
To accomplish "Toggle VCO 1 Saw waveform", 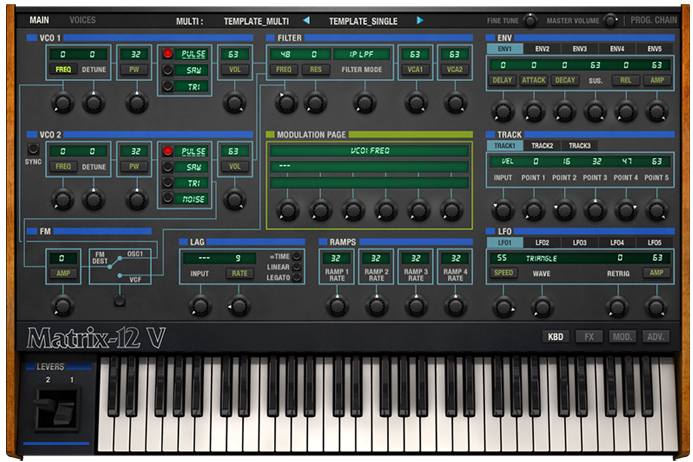I will [x=168, y=70].
